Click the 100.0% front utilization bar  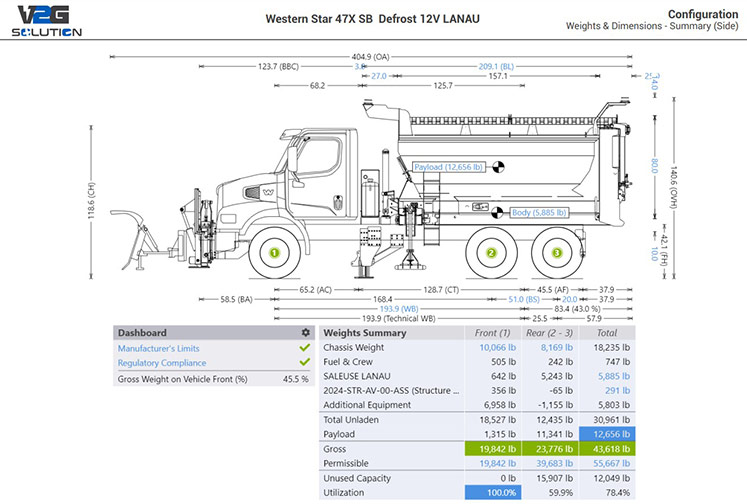coord(492,492)
